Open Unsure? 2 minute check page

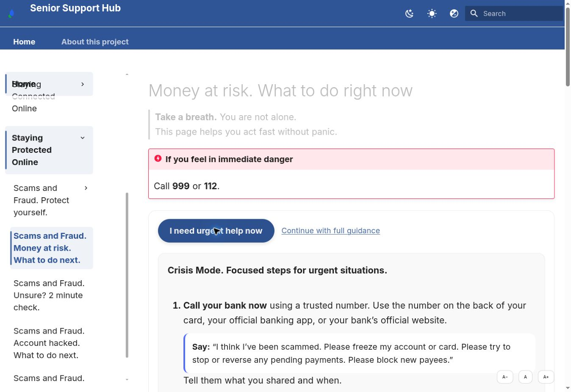pos(49,295)
